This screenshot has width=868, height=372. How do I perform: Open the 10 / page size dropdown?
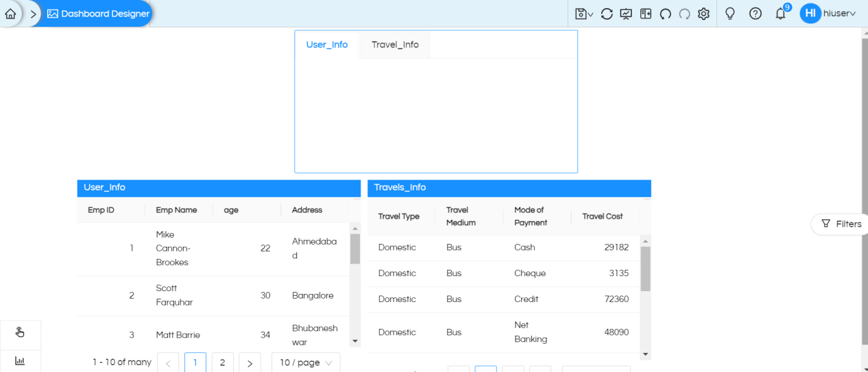pyautogui.click(x=306, y=362)
